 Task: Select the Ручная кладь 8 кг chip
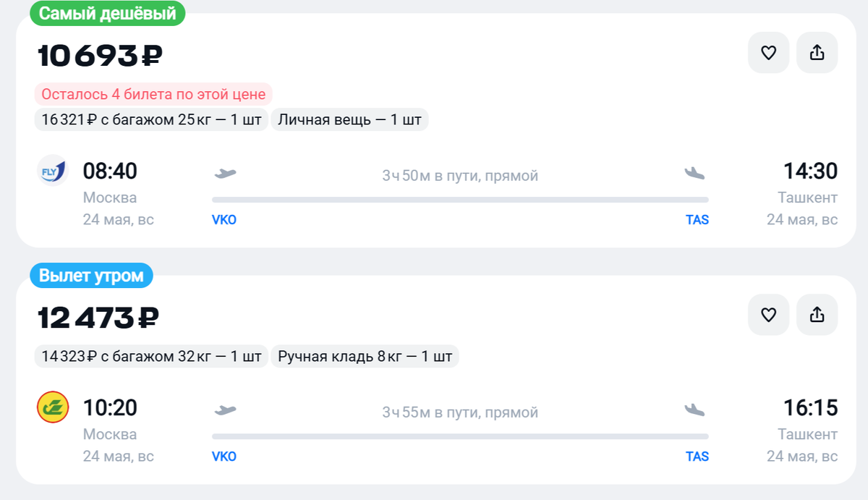(364, 356)
